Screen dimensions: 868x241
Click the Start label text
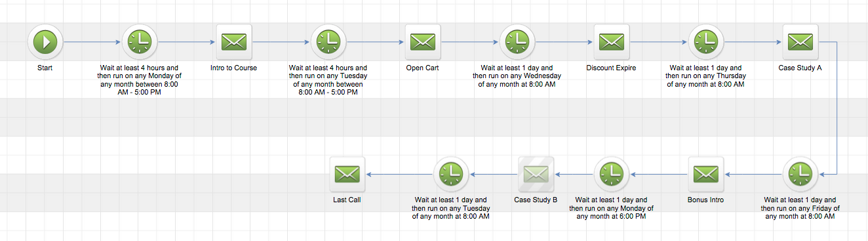pyautogui.click(x=45, y=68)
